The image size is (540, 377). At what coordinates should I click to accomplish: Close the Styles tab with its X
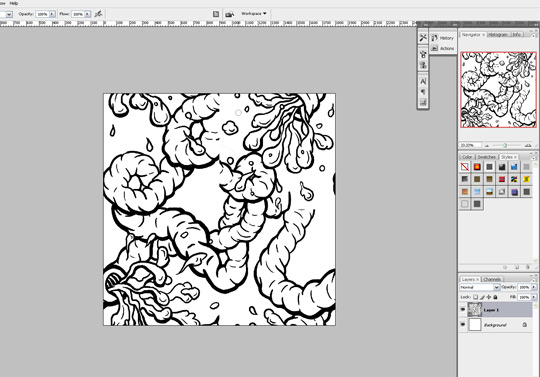515,157
